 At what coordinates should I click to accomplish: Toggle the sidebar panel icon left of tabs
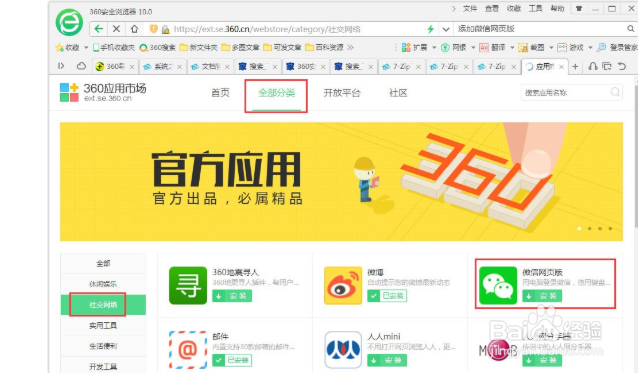(x=61, y=66)
